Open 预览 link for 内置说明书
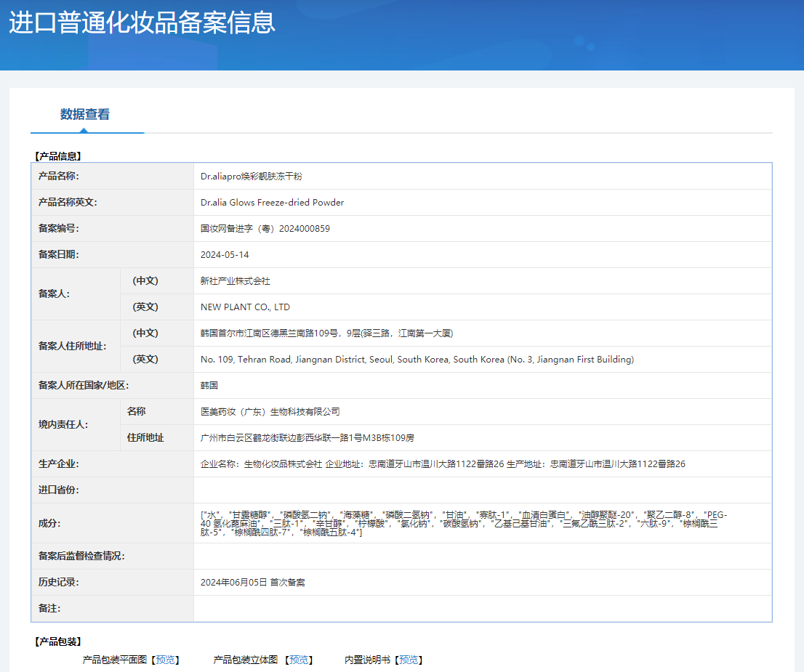Viewport: 804px width, 672px height. pyautogui.click(x=408, y=660)
